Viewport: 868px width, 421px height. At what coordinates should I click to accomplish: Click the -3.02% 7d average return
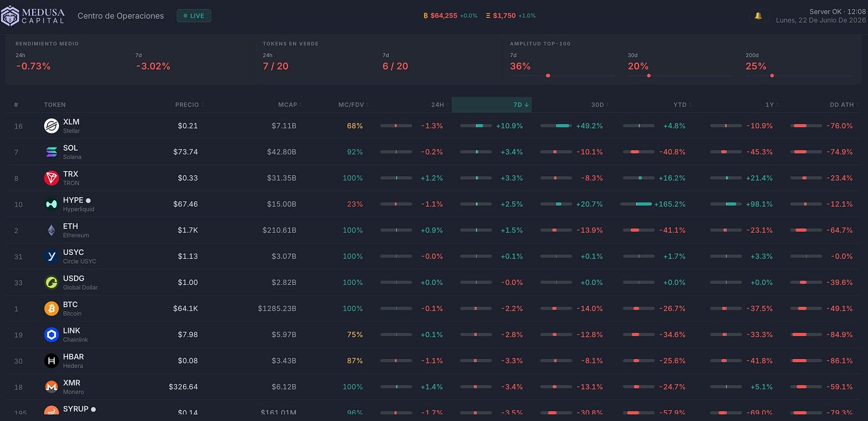tap(153, 66)
